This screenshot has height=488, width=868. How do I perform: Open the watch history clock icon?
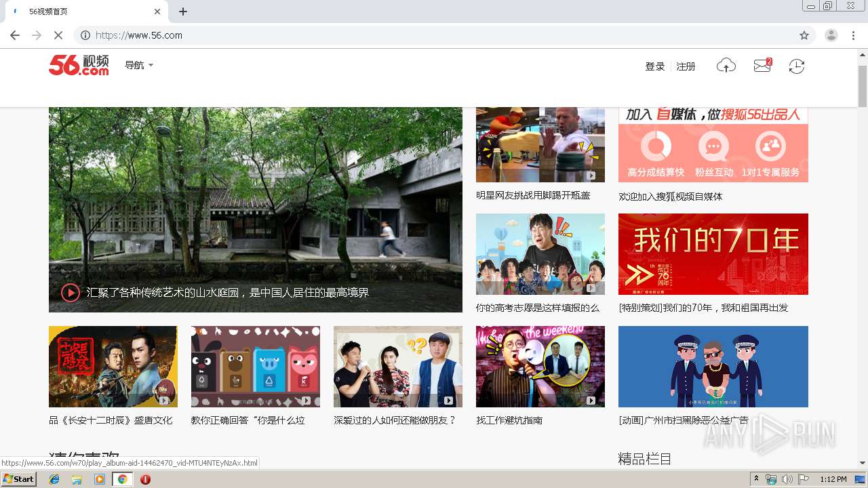797,66
